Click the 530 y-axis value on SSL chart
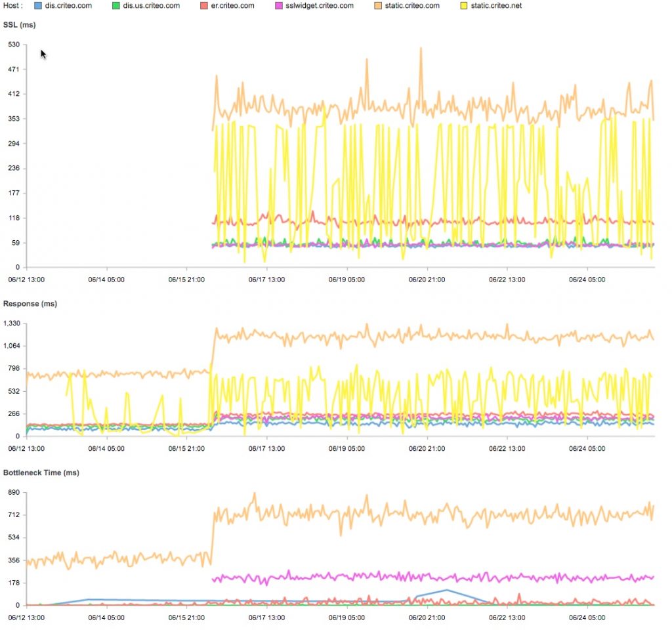The width and height of the screenshot is (672, 630). pos(14,45)
